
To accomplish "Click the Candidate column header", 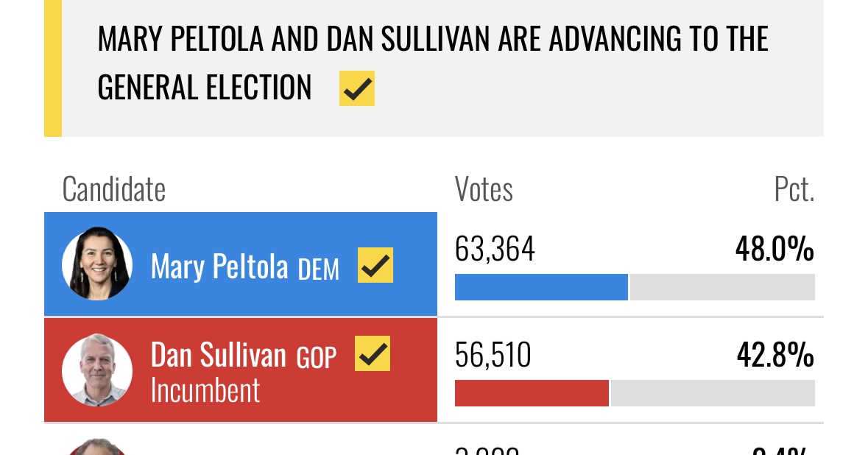I will pyautogui.click(x=114, y=189).
